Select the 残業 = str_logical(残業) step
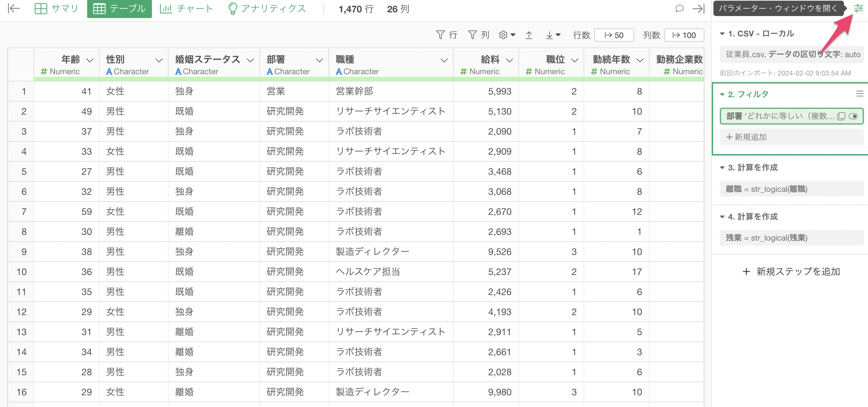 [x=791, y=238]
